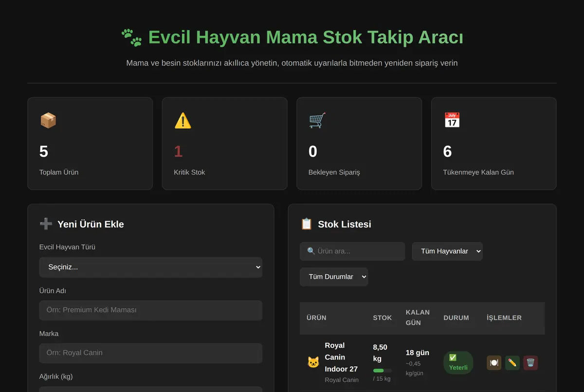Click the Bekleyen Sipariş label
Viewport: 584px width, 392px height.
coord(334,172)
